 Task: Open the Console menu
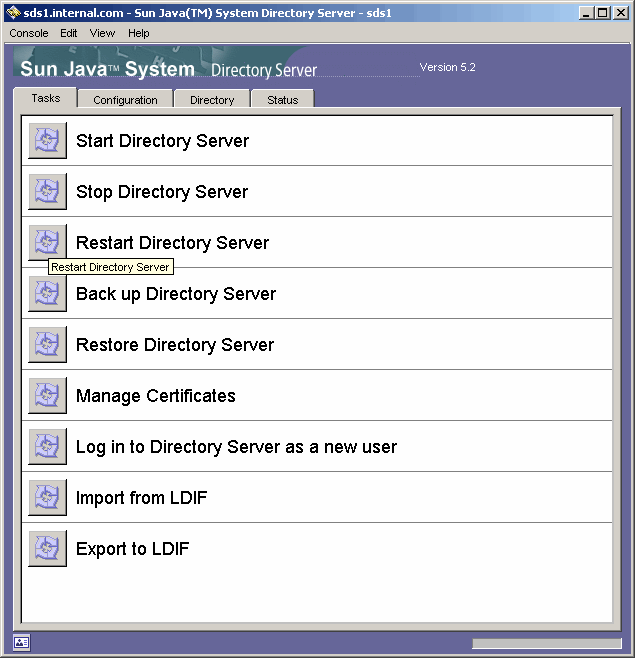(x=29, y=33)
